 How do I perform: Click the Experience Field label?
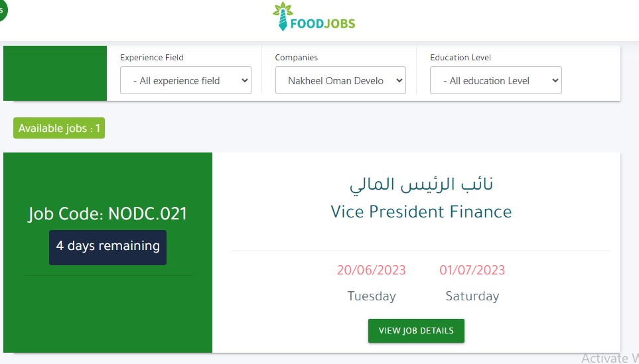click(x=151, y=58)
